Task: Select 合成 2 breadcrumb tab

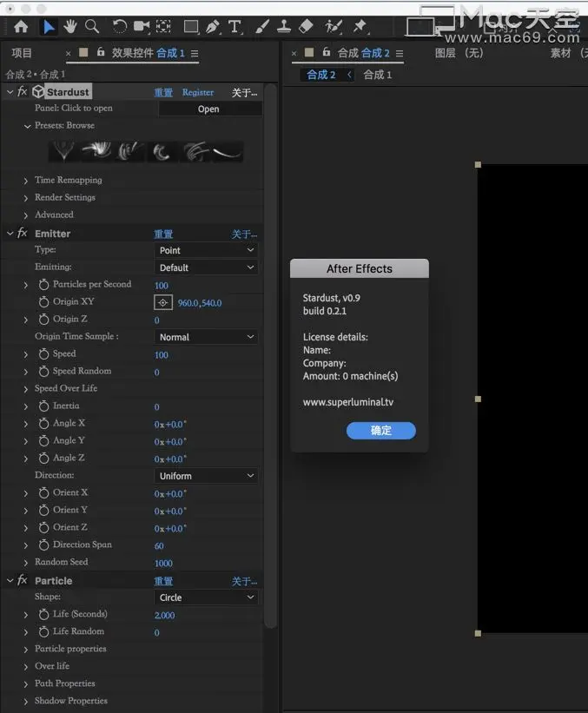Action: (321, 75)
